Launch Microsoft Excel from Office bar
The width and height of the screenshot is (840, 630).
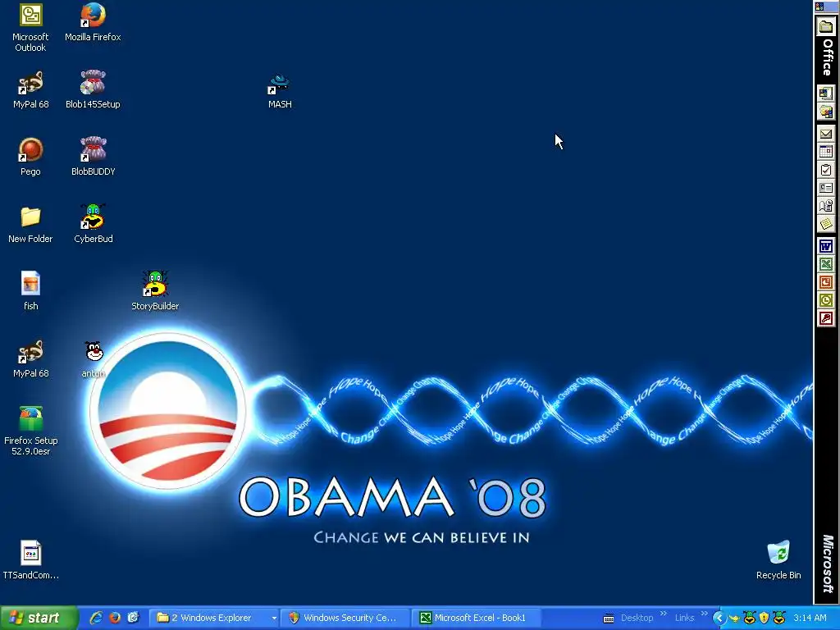825,265
